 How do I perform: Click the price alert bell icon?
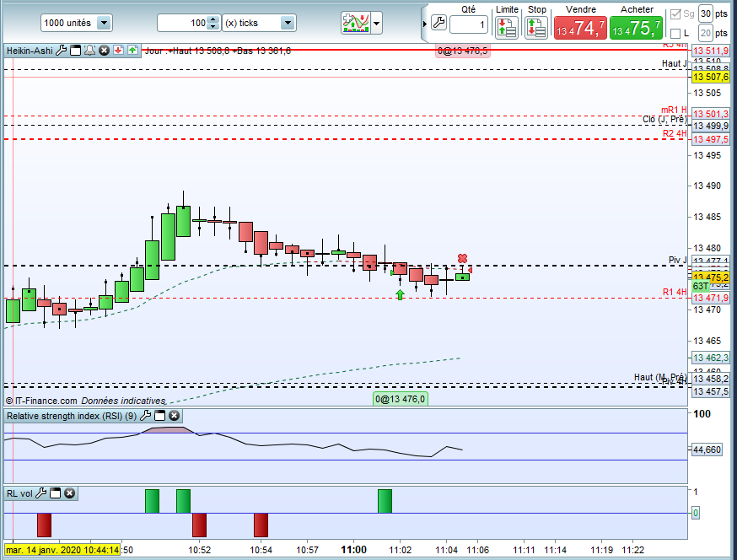pyautogui.click(x=89, y=51)
